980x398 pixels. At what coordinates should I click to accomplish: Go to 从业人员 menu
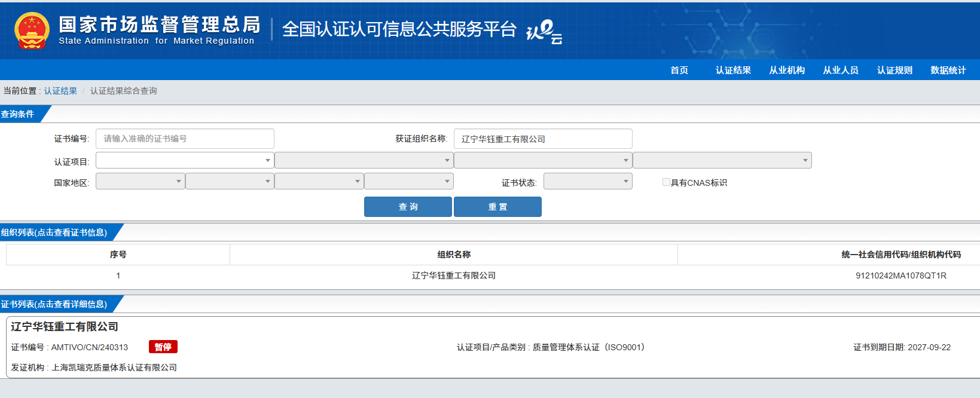tap(841, 70)
